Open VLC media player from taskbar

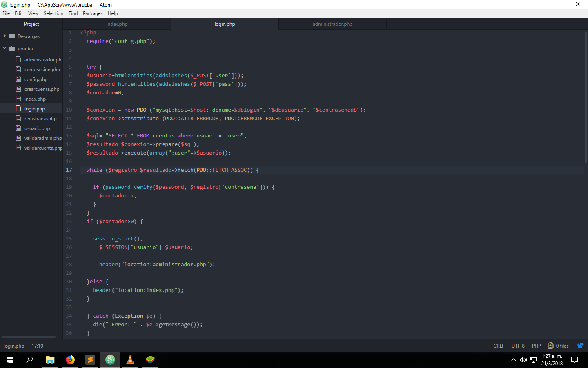coord(130,360)
